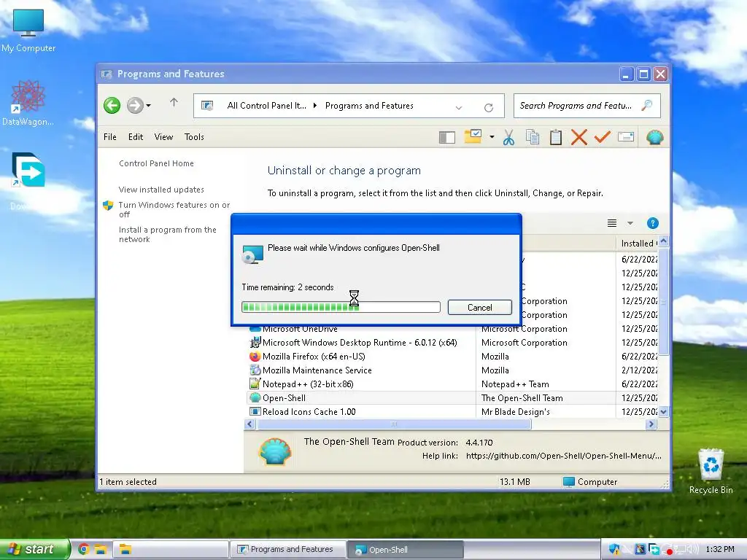Click Mr Blade Design's publisher cell
The height and width of the screenshot is (560, 747).
516,411
